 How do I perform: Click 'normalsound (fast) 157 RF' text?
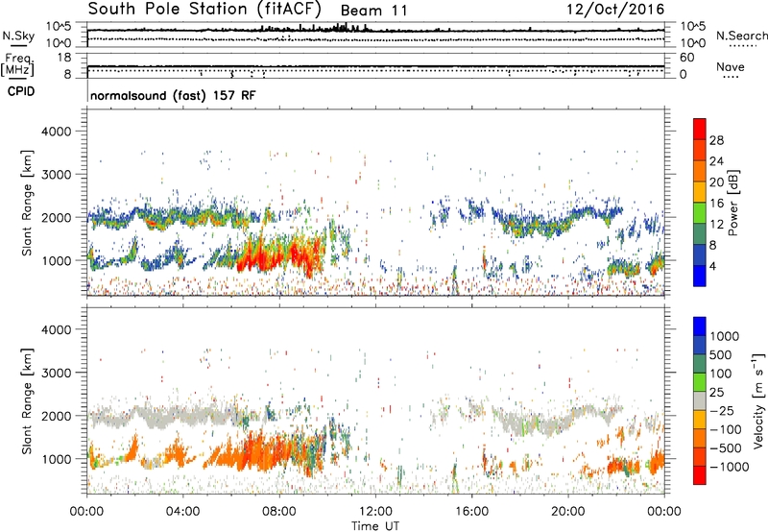(173, 95)
